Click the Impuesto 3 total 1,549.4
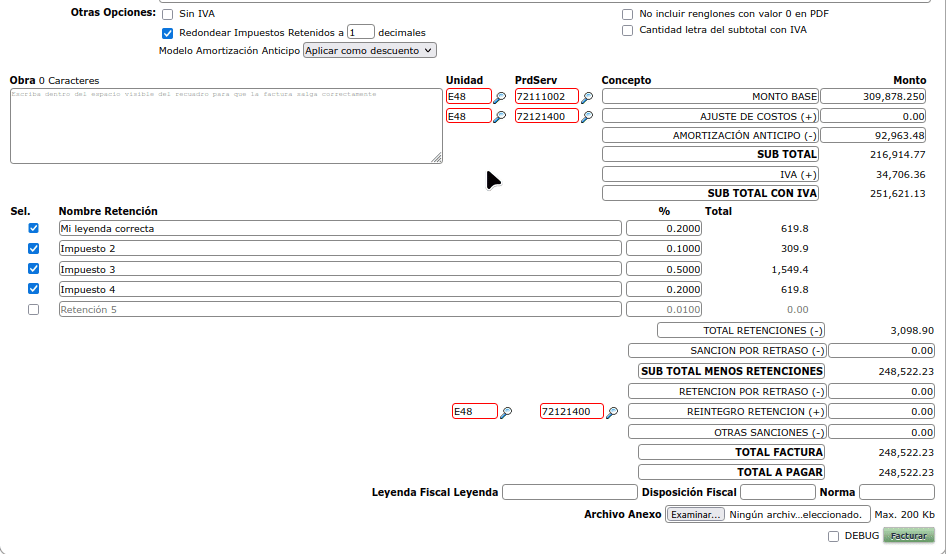This screenshot has width=946, height=554. pos(790,270)
